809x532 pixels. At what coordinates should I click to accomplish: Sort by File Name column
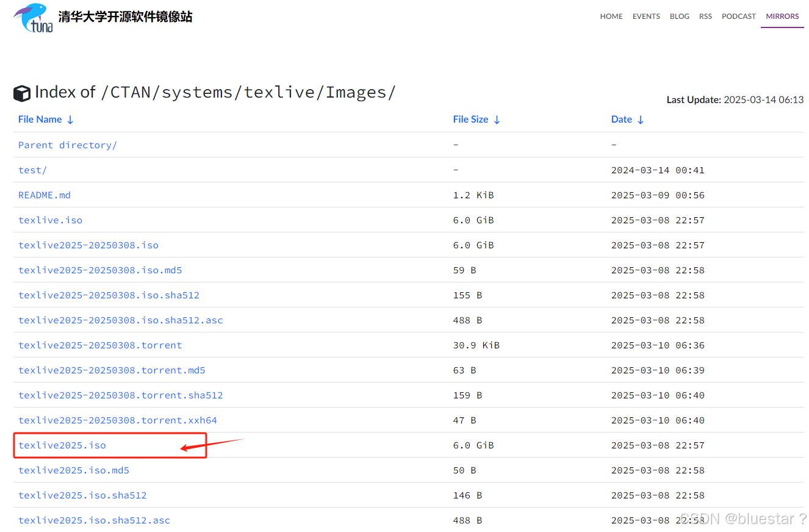[x=46, y=120]
